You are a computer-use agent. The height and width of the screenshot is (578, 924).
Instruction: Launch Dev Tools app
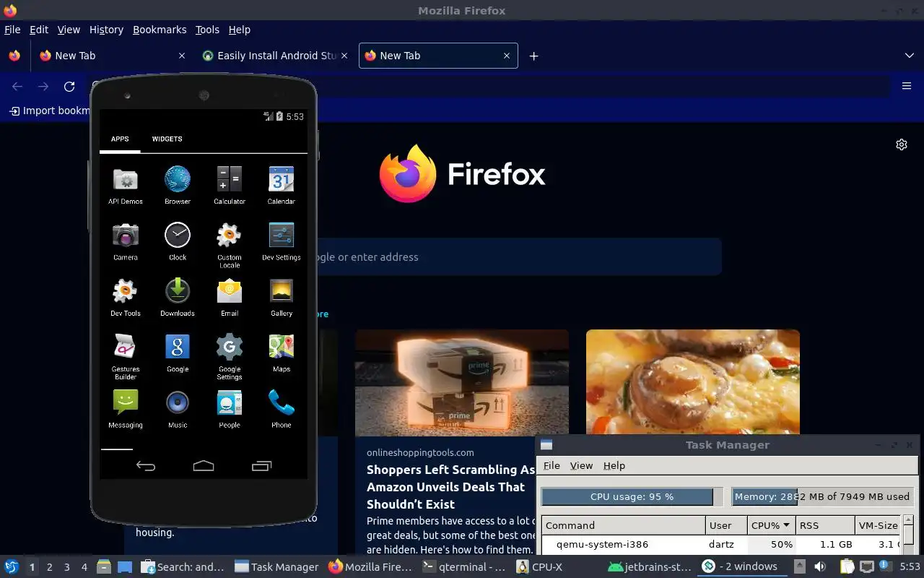point(126,297)
